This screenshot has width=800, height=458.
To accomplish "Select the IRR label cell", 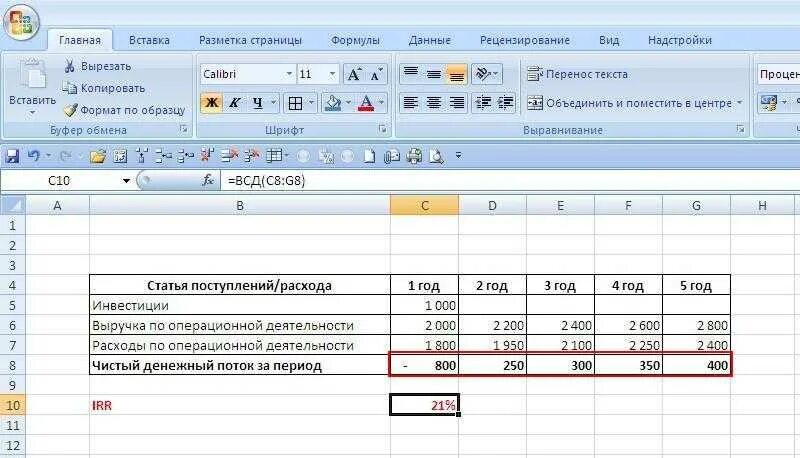I will 240,405.
